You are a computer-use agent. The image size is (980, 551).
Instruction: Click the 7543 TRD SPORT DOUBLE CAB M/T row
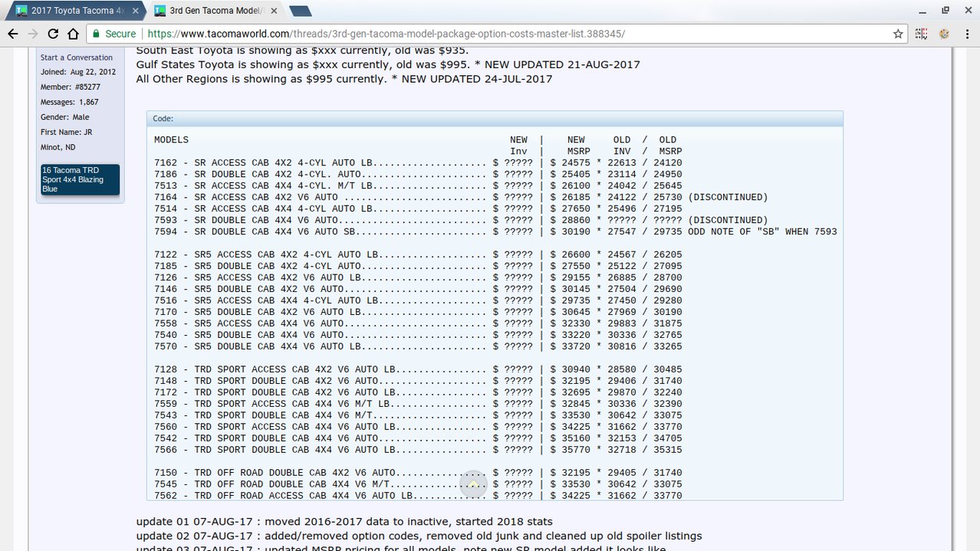point(418,415)
